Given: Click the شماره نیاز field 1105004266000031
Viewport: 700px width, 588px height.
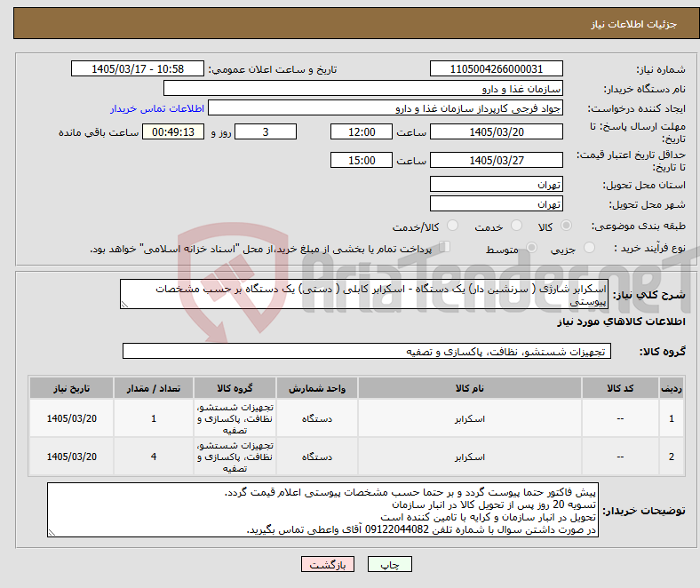Looking at the screenshot, I should tap(496, 68).
